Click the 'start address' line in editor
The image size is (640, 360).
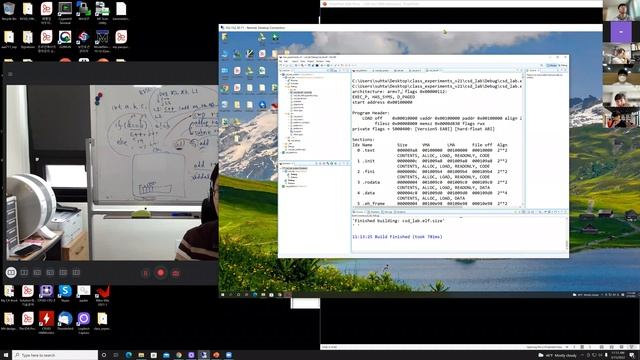point(382,102)
